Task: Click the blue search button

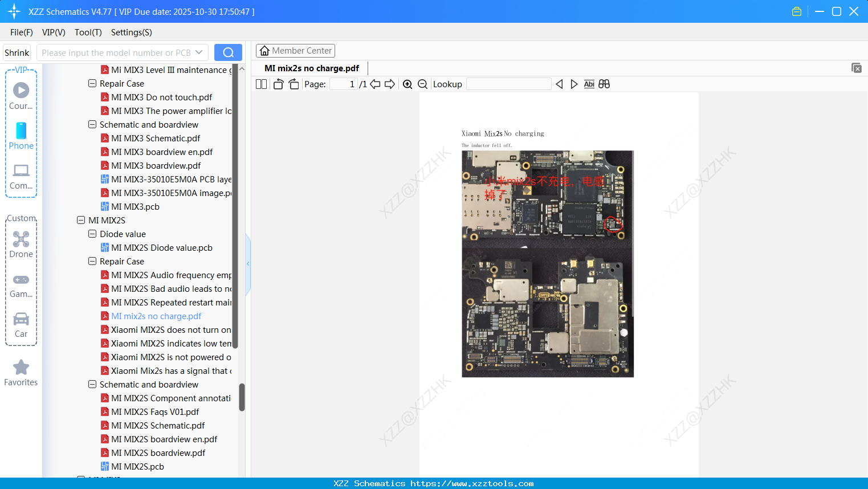Action: [x=228, y=52]
